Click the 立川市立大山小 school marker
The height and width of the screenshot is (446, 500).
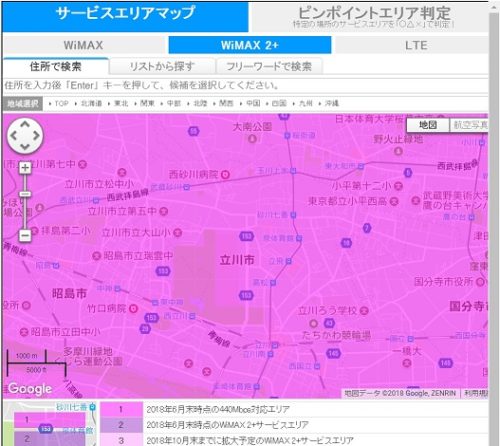178,233
